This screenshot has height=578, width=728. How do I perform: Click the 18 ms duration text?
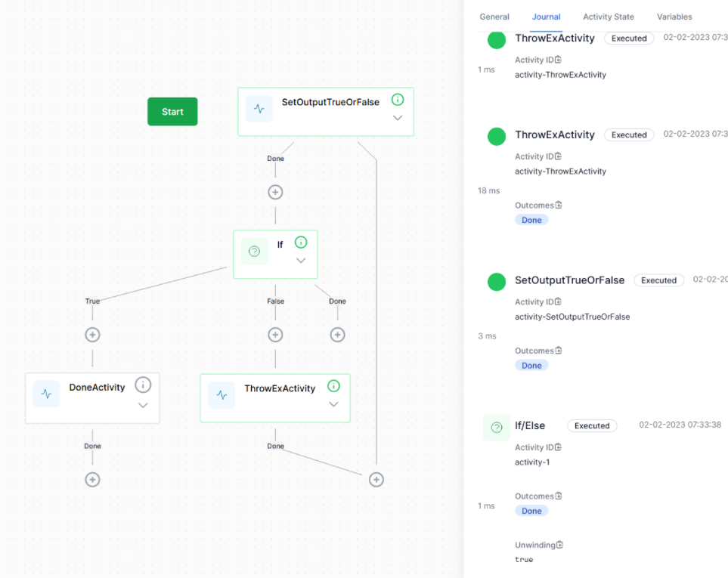click(x=489, y=190)
